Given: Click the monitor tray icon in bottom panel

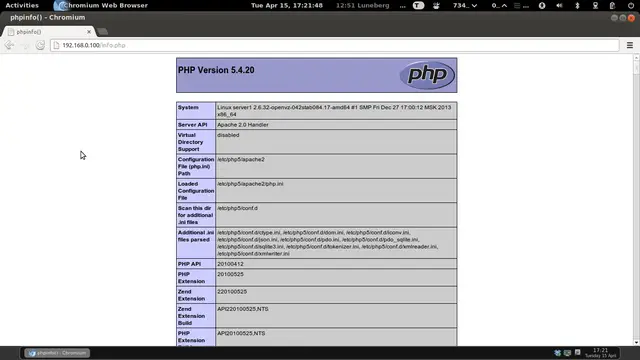Looking at the screenshot, I should point(567,353).
